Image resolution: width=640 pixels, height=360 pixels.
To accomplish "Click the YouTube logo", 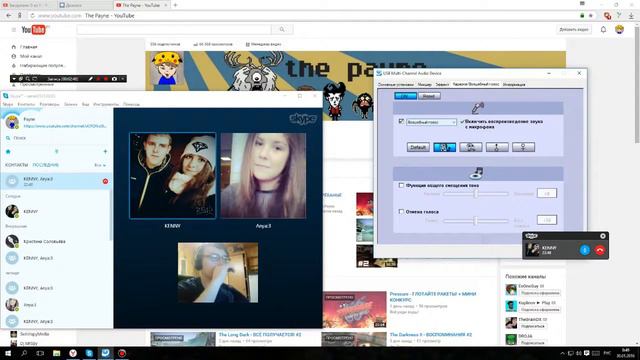I will [33, 29].
